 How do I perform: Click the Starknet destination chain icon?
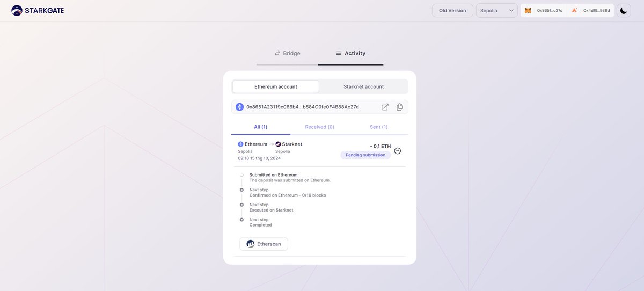(x=278, y=144)
